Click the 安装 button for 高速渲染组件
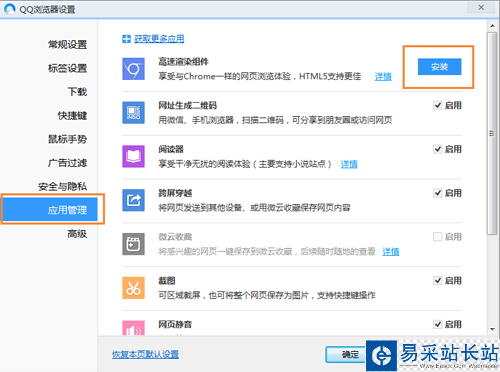The width and height of the screenshot is (500, 372). point(439,67)
